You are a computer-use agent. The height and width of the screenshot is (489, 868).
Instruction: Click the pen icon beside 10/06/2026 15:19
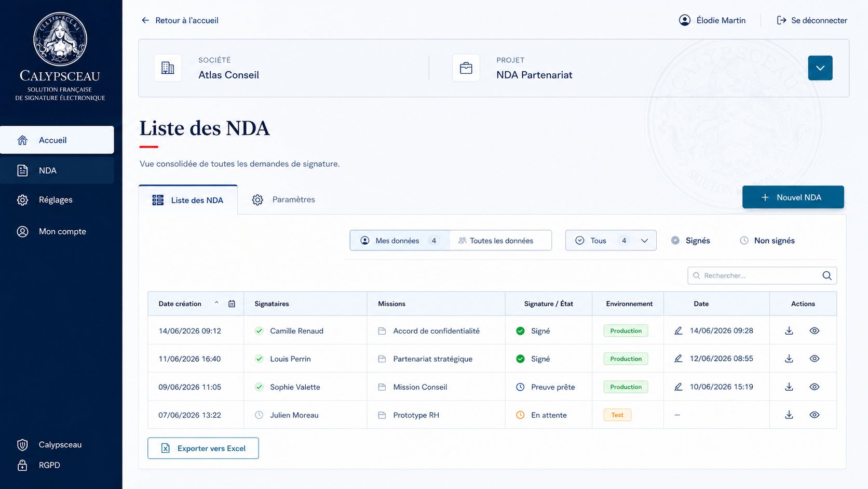(678, 387)
